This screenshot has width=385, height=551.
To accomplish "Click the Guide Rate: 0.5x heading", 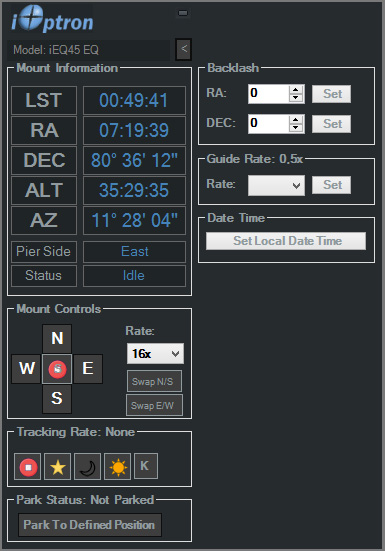I will [255, 159].
